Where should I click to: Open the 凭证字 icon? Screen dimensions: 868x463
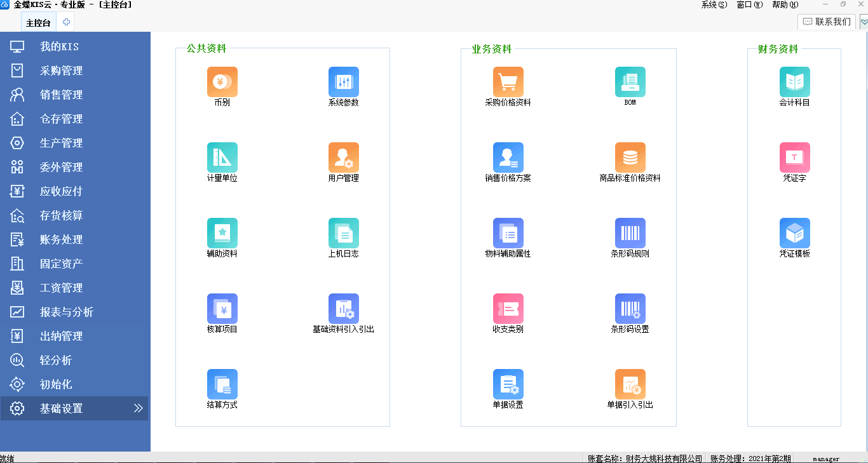[x=795, y=158]
